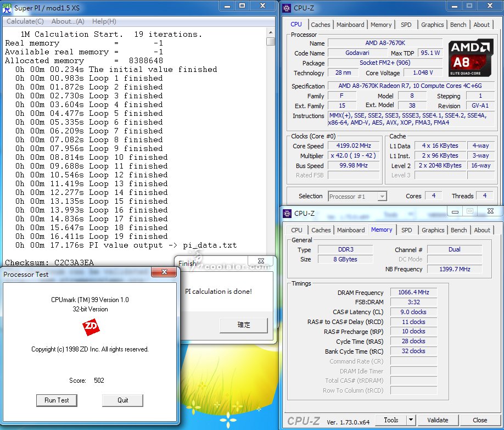Click the Level 2 cache value 2 x 2048 KBytes
The height and width of the screenshot is (430, 504).
tap(440, 165)
